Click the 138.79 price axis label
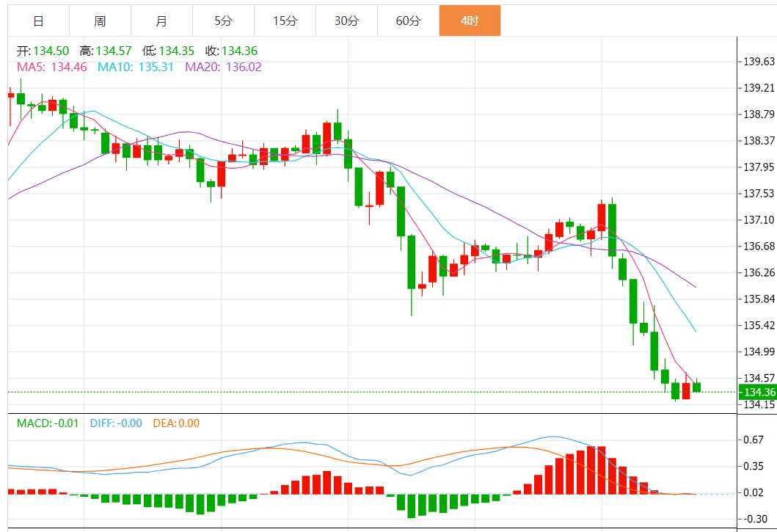The image size is (777, 532). pyautogui.click(x=759, y=114)
